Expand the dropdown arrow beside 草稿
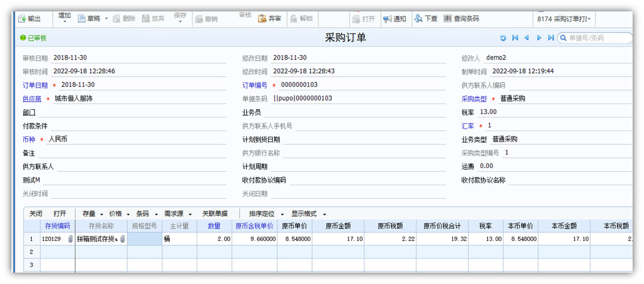644x284 pixels. [x=106, y=19]
